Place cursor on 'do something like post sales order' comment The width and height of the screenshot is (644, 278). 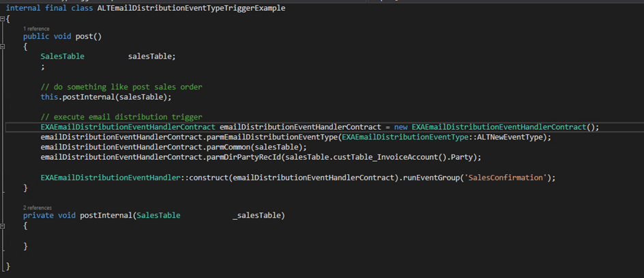(x=121, y=87)
